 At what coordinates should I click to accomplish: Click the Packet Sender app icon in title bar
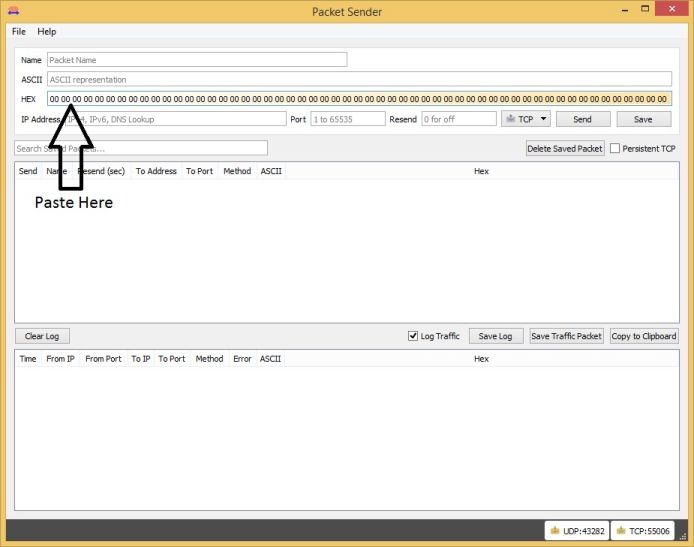click(x=13, y=10)
